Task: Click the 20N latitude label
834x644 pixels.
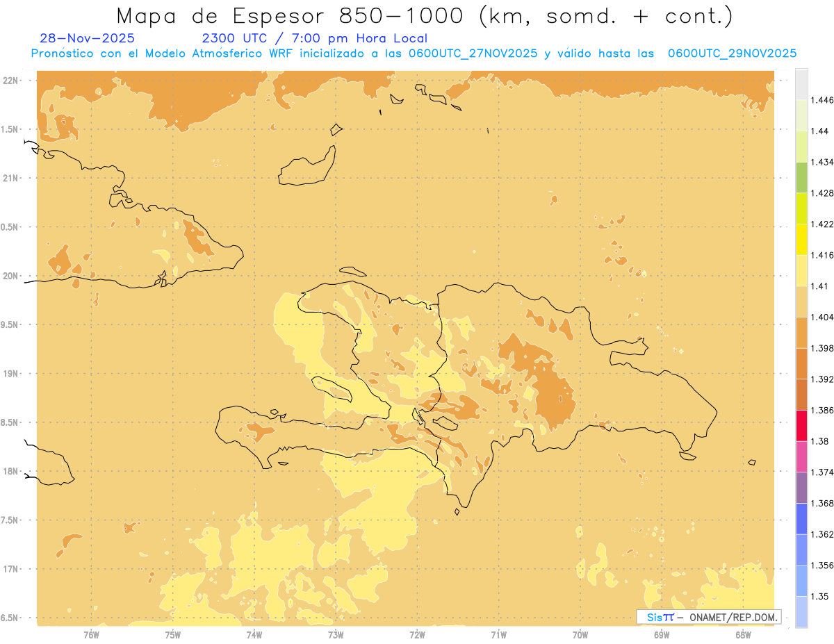Action: point(10,276)
